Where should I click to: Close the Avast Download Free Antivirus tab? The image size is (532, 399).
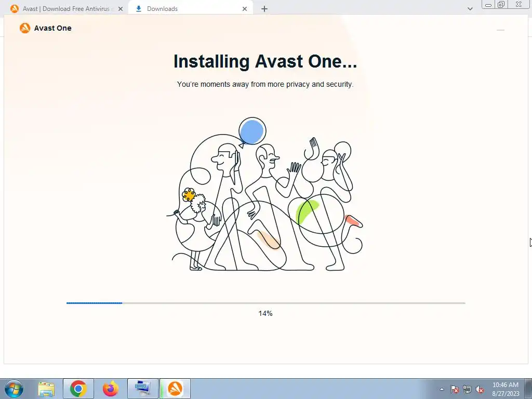click(x=121, y=9)
